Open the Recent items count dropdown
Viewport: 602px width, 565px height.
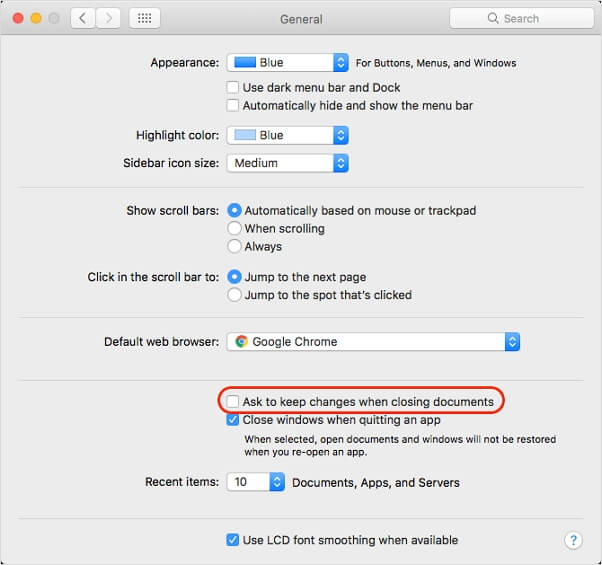(x=257, y=482)
